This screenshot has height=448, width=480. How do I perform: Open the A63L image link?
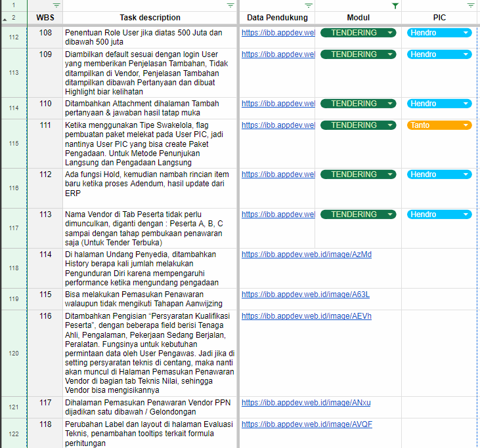coord(305,295)
